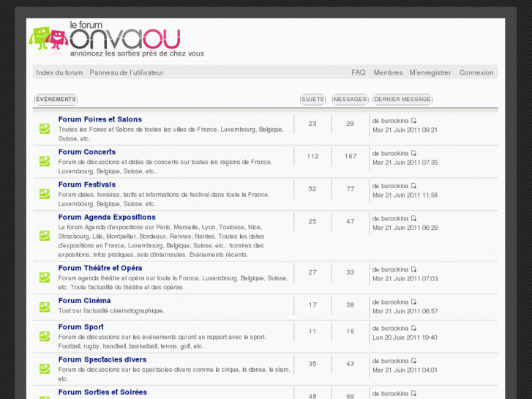
Task: Open Forum Cinéma
Action: (84, 301)
